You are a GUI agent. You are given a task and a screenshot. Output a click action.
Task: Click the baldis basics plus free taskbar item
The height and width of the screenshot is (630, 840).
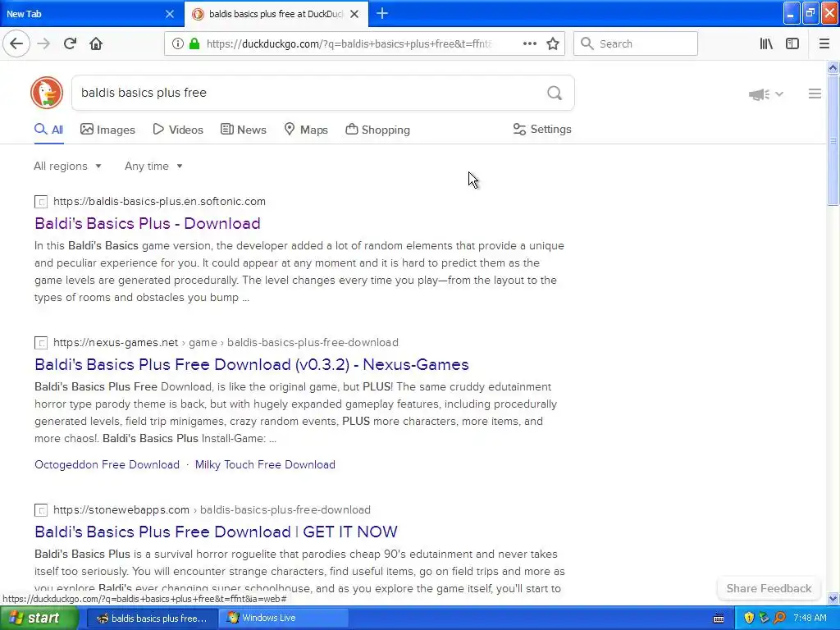click(152, 618)
